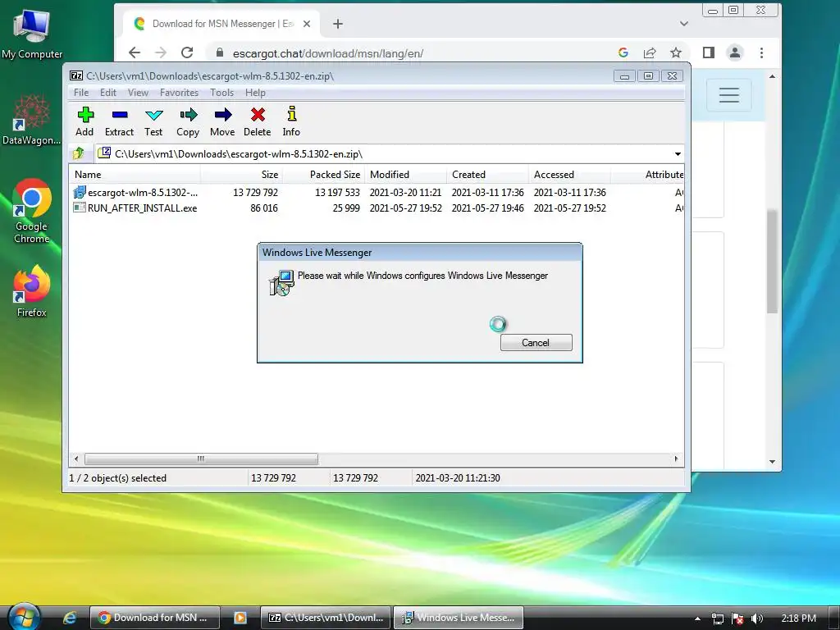Go up one folder level in 7-Zip
The width and height of the screenshot is (840, 630).
click(79, 153)
